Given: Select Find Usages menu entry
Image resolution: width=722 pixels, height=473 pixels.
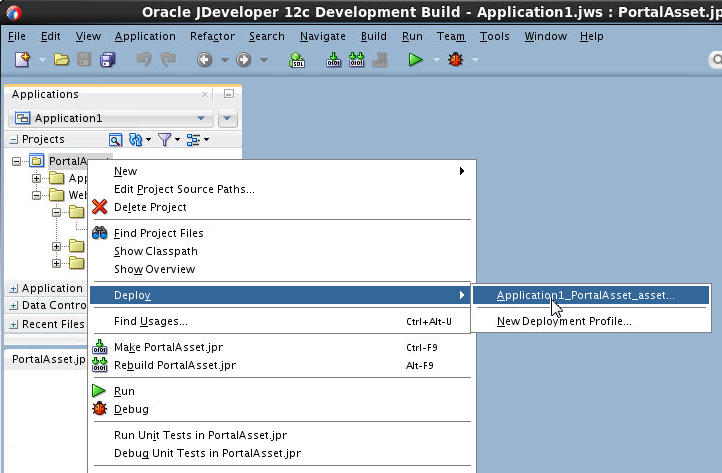Looking at the screenshot, I should 280,321.
